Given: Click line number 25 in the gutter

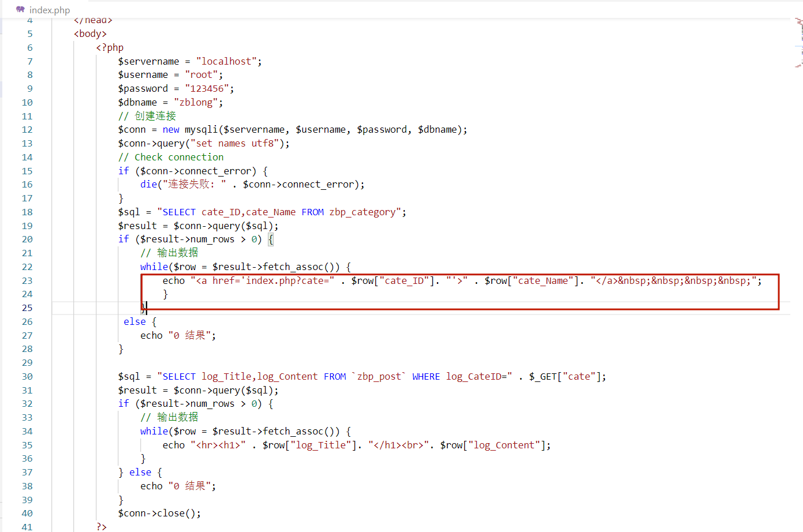Looking at the screenshot, I should click(x=27, y=308).
